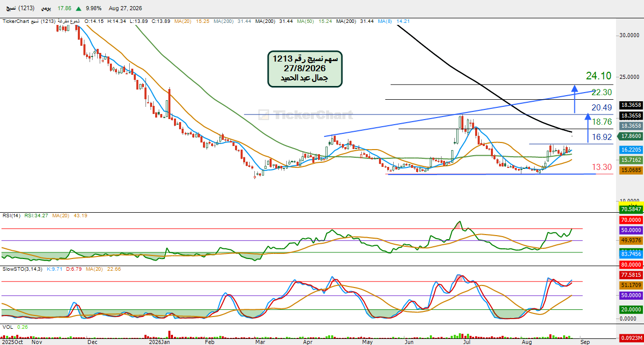The width and height of the screenshot is (644, 345).
Task: Click 2025Oct on the time axis
Action: click(x=12, y=342)
